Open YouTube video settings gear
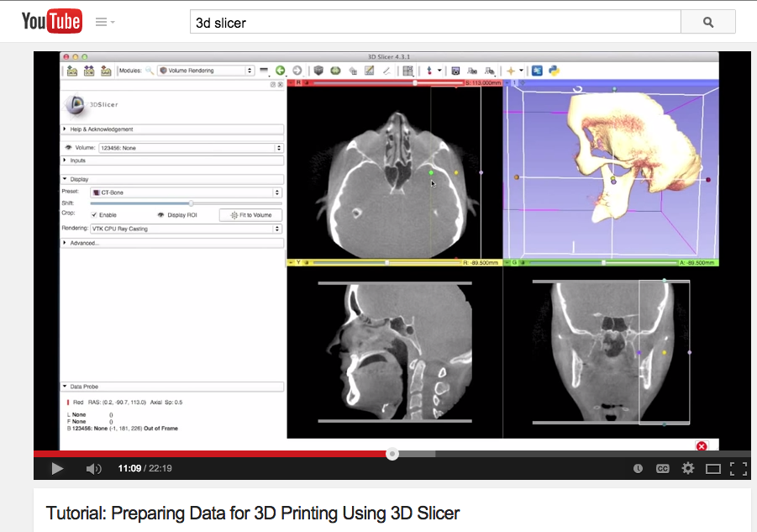Screen dimensions: 757x532 pos(688,468)
